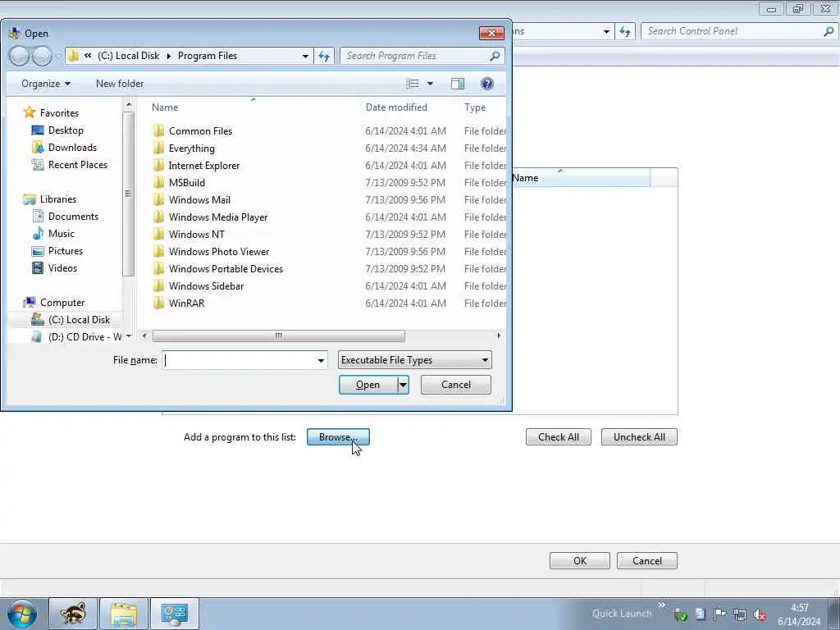Image resolution: width=840 pixels, height=630 pixels.
Task: Click OK in the Control Panel window
Action: pyautogui.click(x=580, y=561)
